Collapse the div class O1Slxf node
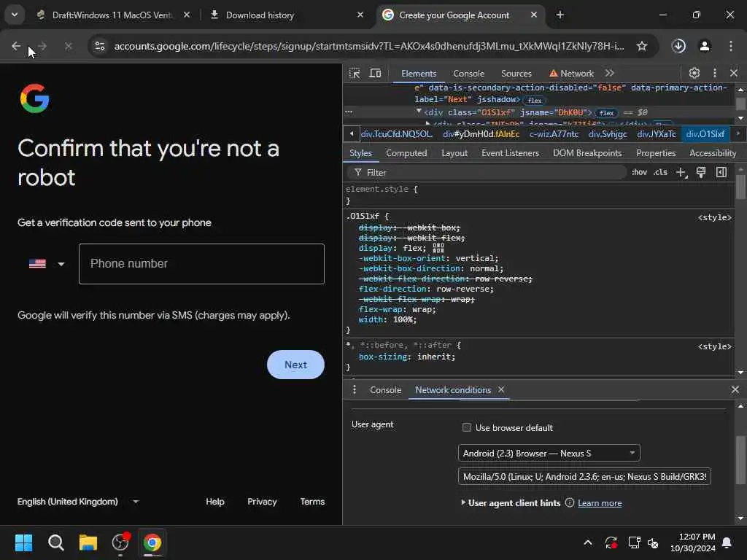 (418, 112)
